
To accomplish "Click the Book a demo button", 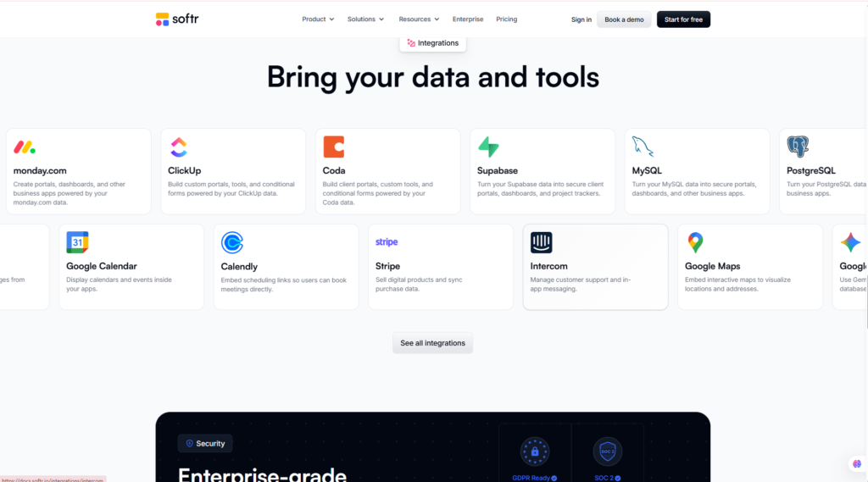I will (x=624, y=19).
